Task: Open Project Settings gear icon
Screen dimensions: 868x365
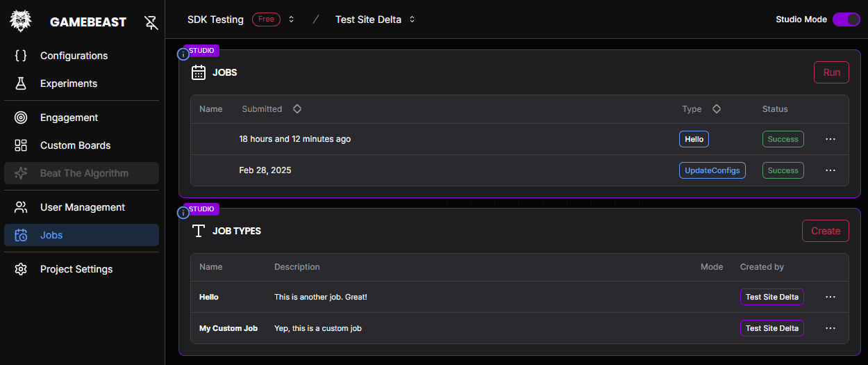Action: [21, 269]
